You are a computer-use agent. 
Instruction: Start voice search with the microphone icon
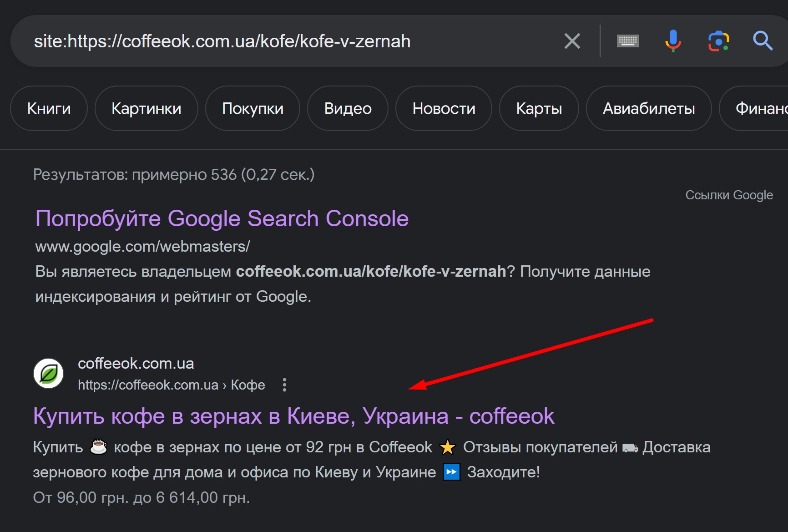(x=673, y=41)
